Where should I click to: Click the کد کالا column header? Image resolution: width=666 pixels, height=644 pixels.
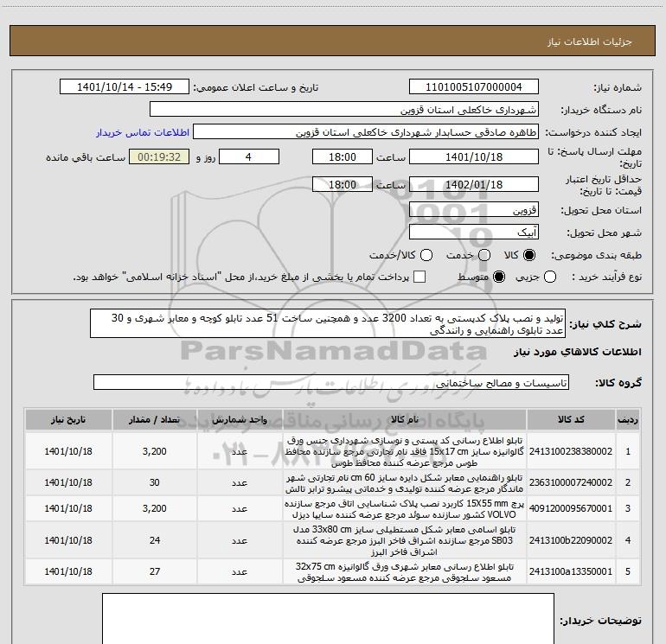pyautogui.click(x=571, y=419)
